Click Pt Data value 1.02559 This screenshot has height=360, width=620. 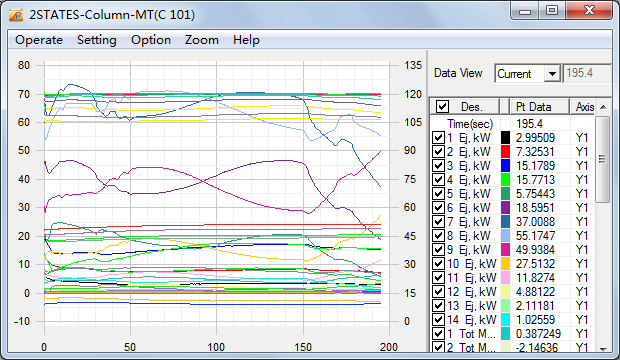tap(535, 320)
